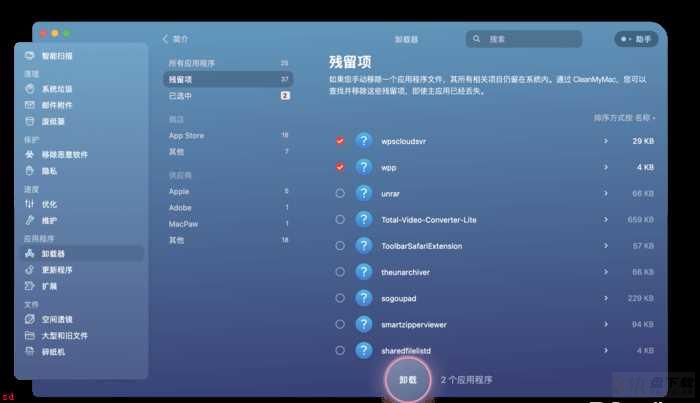This screenshot has height=403, width=700.
Task: Select 所有应用程序 All Applications filter
Action: click(228, 63)
